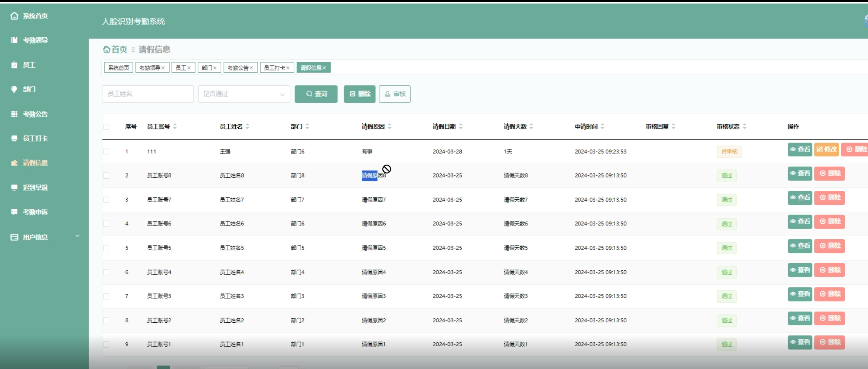Toggle the select-all checkbox in the table header
This screenshot has height=369, width=868.
106,127
